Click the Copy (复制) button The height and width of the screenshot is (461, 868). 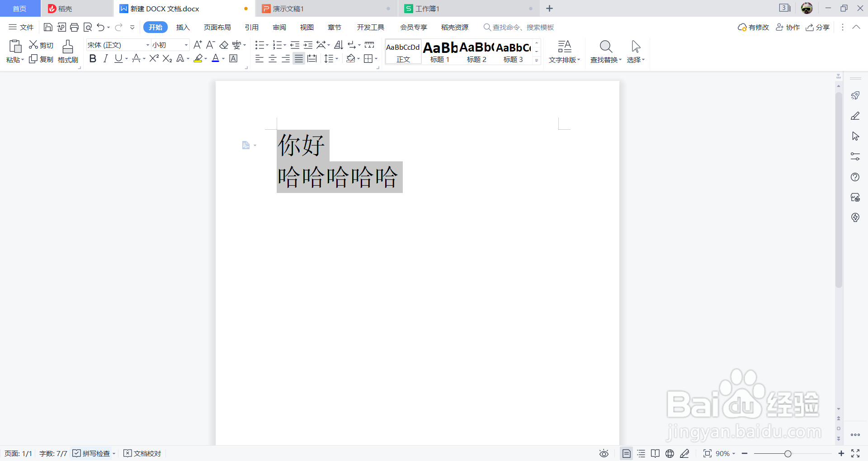point(41,59)
